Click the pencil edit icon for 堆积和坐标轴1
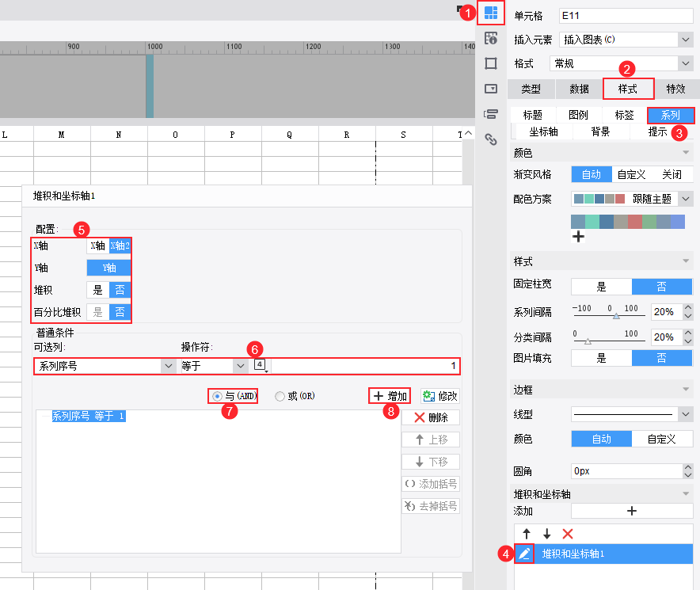The width and height of the screenshot is (700, 590). coord(524,554)
